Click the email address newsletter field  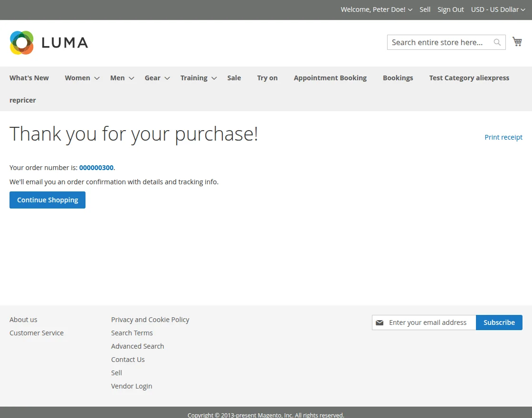(427, 323)
